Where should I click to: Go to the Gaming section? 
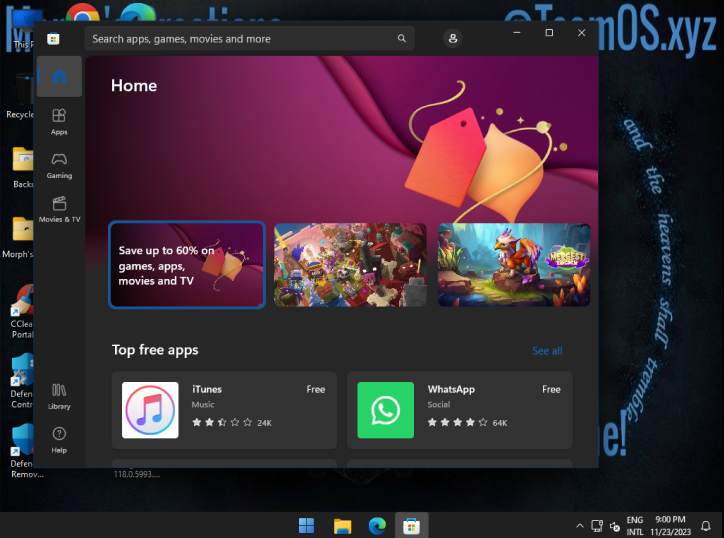(x=59, y=165)
